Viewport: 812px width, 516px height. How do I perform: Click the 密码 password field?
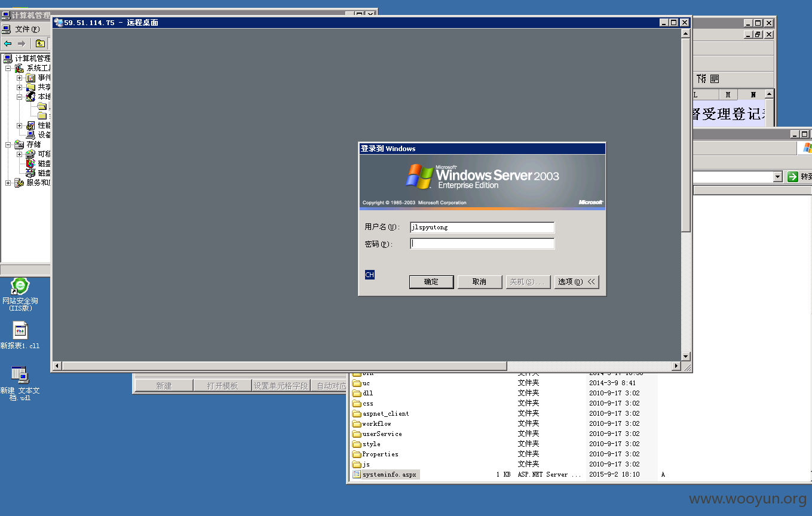[x=482, y=244]
